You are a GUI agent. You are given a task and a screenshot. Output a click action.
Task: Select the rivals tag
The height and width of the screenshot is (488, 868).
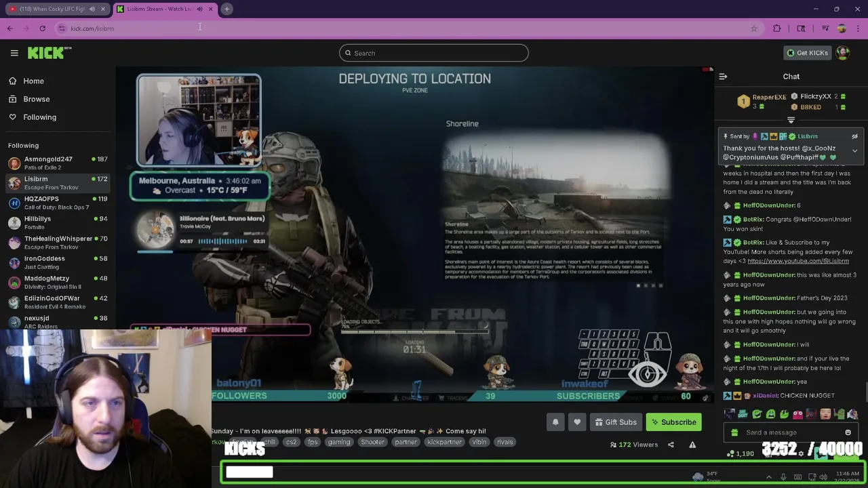coord(505,442)
